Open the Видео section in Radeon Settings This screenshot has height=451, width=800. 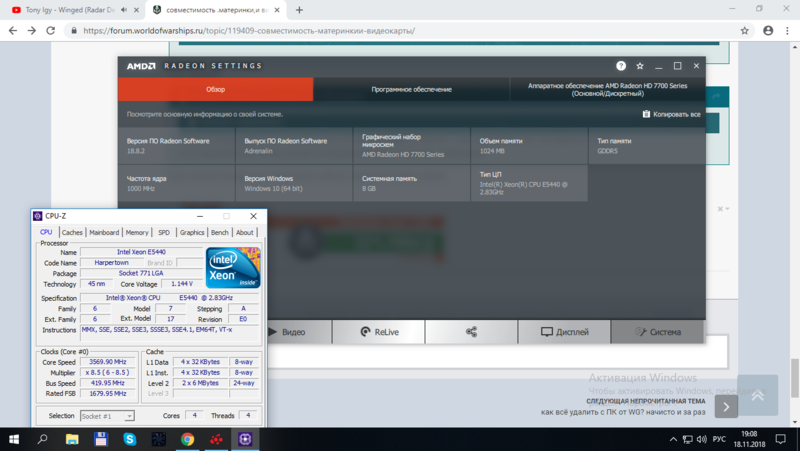coord(299,332)
